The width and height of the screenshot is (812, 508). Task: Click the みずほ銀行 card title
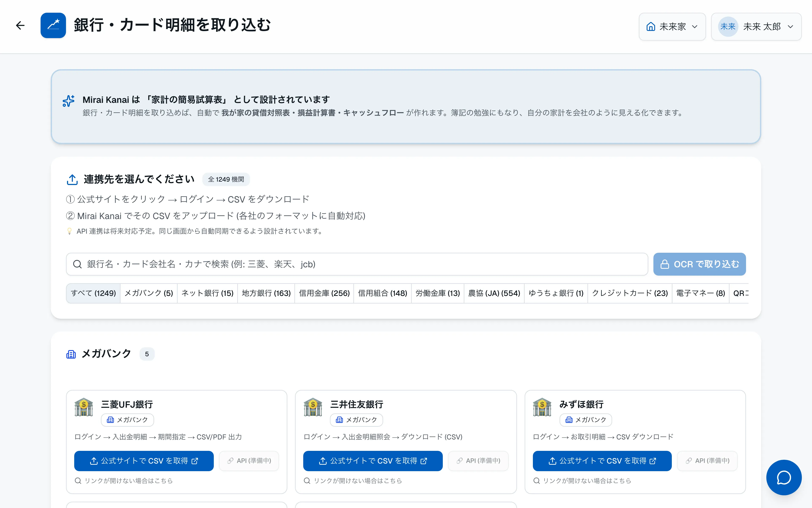click(582, 404)
